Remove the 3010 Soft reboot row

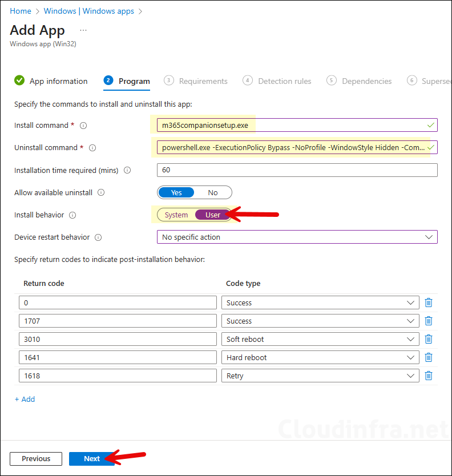tap(429, 339)
